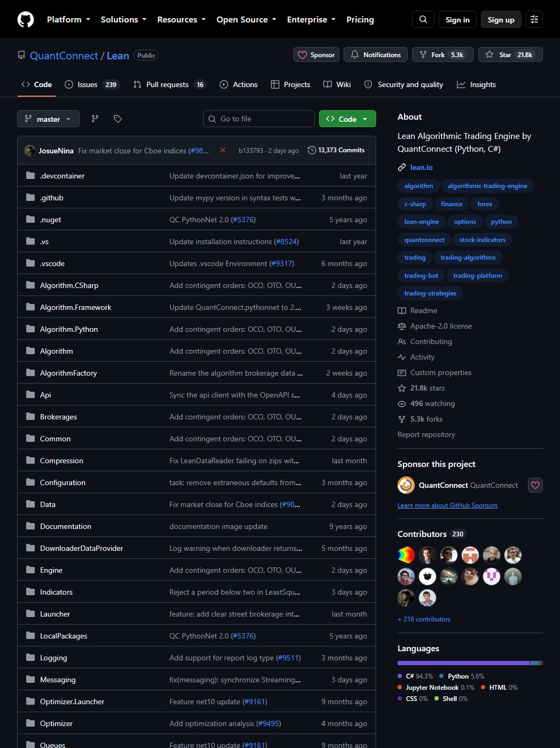Screen dimensions: 560x748
Task: Expand the Enterprise menu
Action: click(x=311, y=19)
